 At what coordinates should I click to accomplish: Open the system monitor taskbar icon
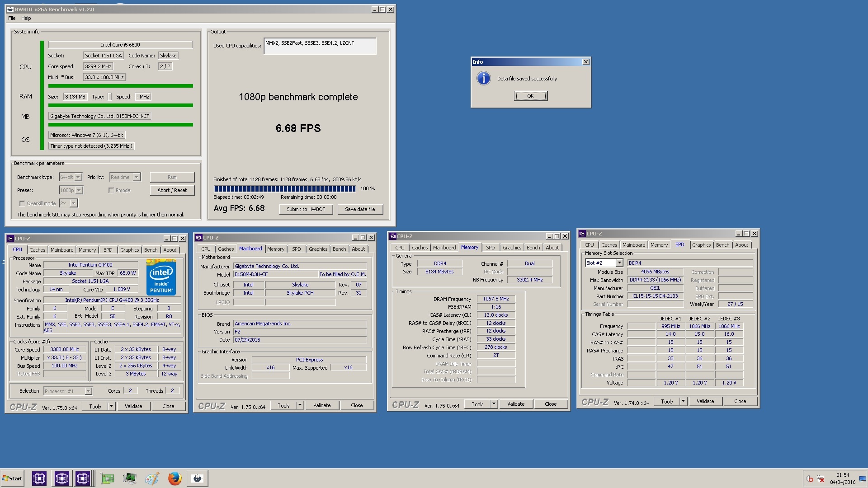pos(129,478)
